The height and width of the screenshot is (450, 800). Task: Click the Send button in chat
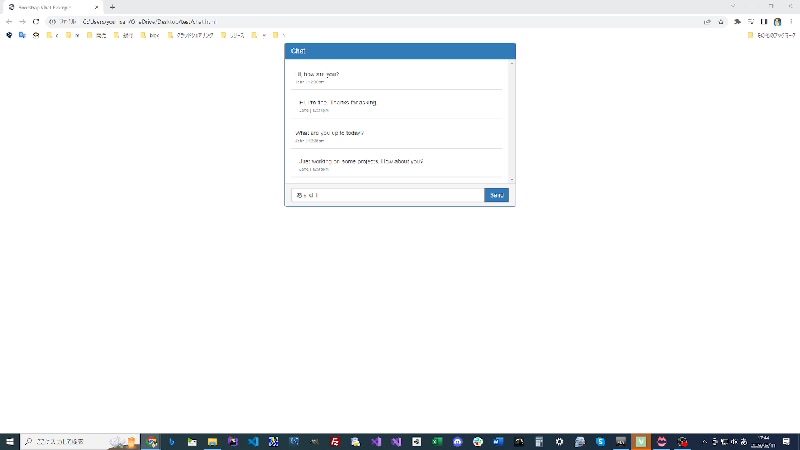click(x=496, y=195)
